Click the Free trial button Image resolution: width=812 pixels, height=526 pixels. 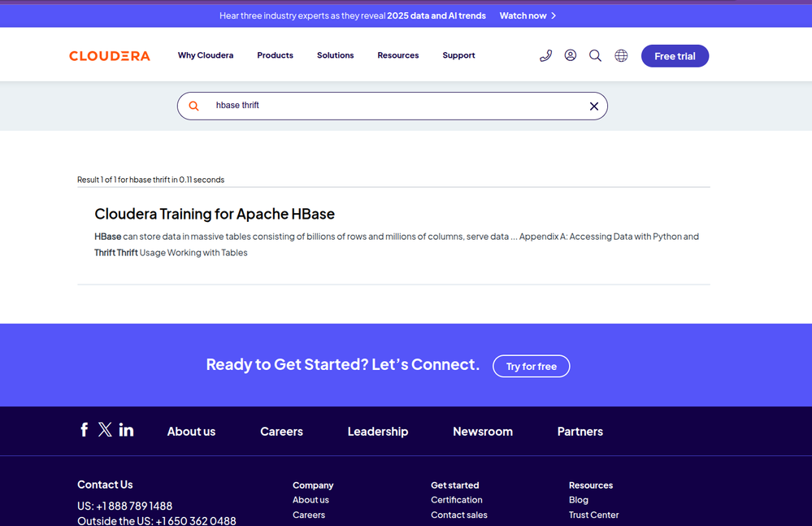[675, 56]
